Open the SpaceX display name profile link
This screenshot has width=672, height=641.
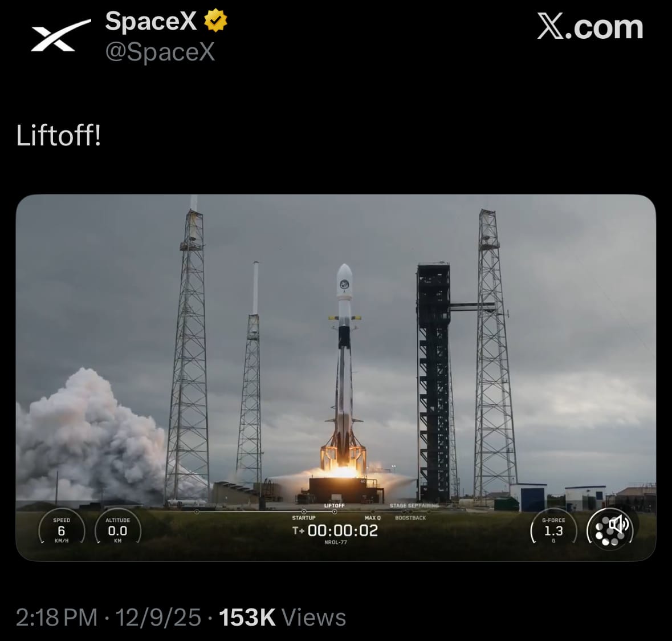coord(151,21)
